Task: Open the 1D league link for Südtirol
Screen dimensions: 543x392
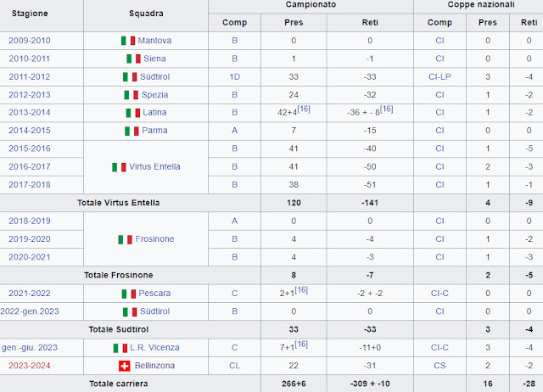Action: coord(235,77)
